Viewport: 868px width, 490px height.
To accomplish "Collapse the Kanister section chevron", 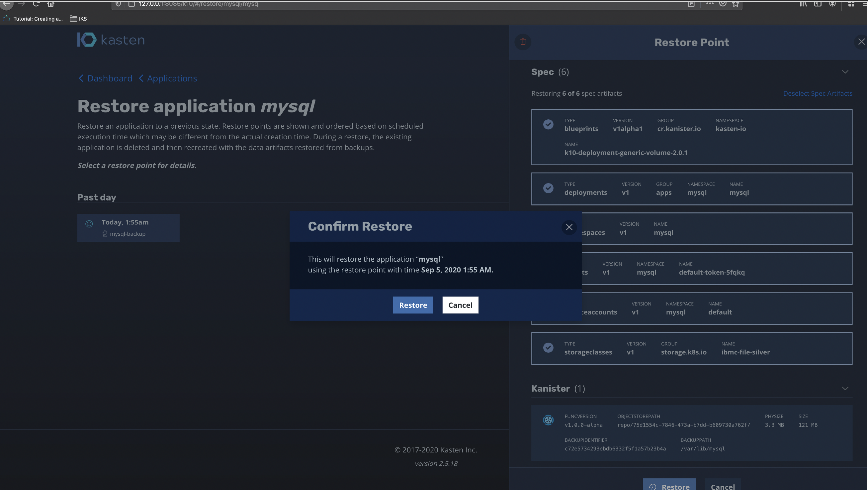I will tap(845, 389).
